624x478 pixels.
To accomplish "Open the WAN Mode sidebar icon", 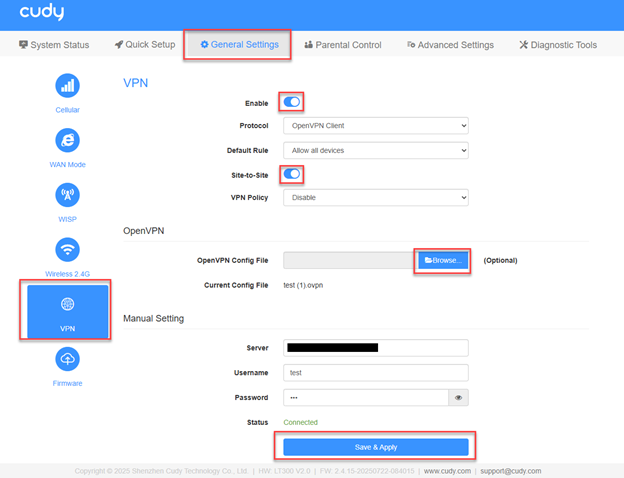I will pyautogui.click(x=68, y=140).
